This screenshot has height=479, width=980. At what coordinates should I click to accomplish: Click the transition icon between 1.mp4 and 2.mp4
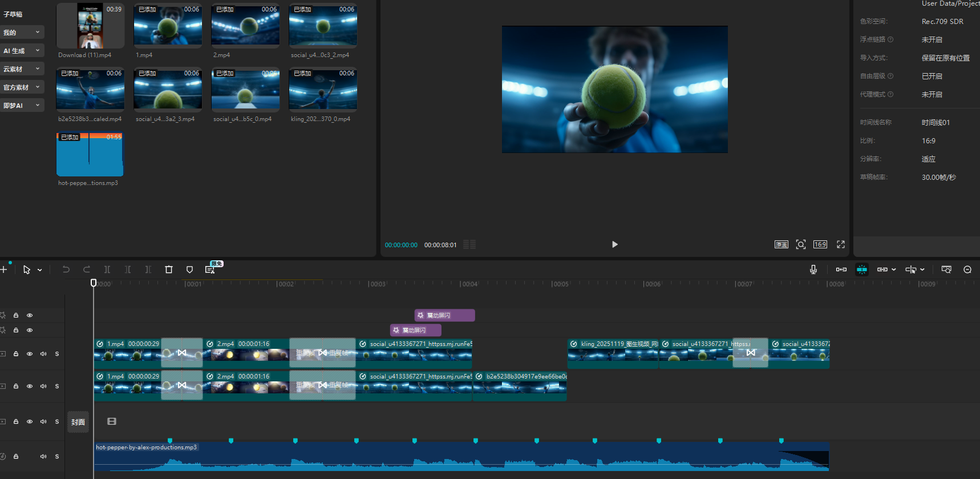click(x=181, y=353)
